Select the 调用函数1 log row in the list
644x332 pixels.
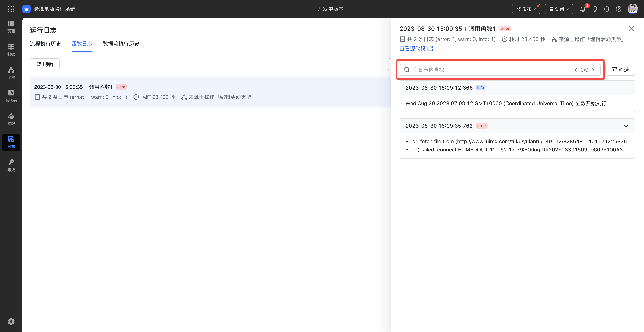click(210, 92)
